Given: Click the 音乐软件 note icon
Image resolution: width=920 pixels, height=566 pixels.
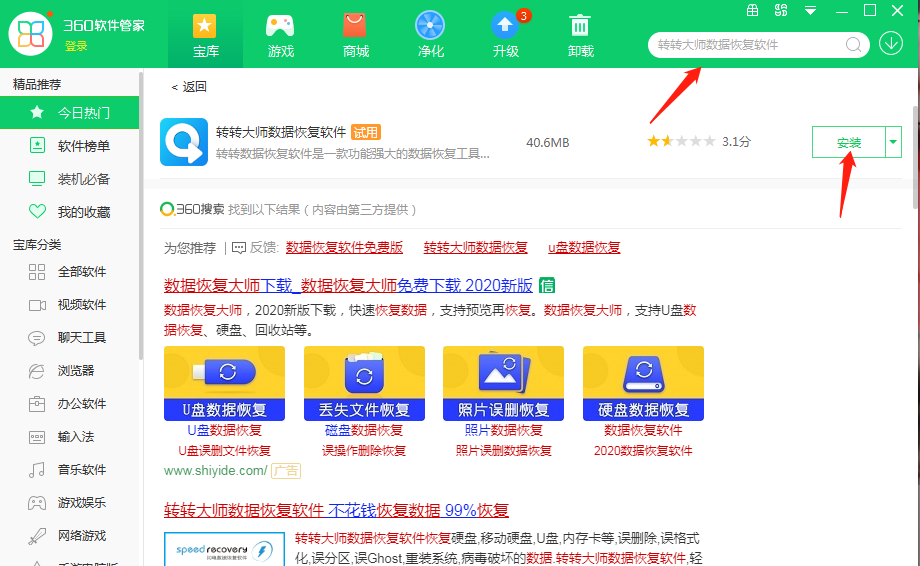Looking at the screenshot, I should pos(36,470).
